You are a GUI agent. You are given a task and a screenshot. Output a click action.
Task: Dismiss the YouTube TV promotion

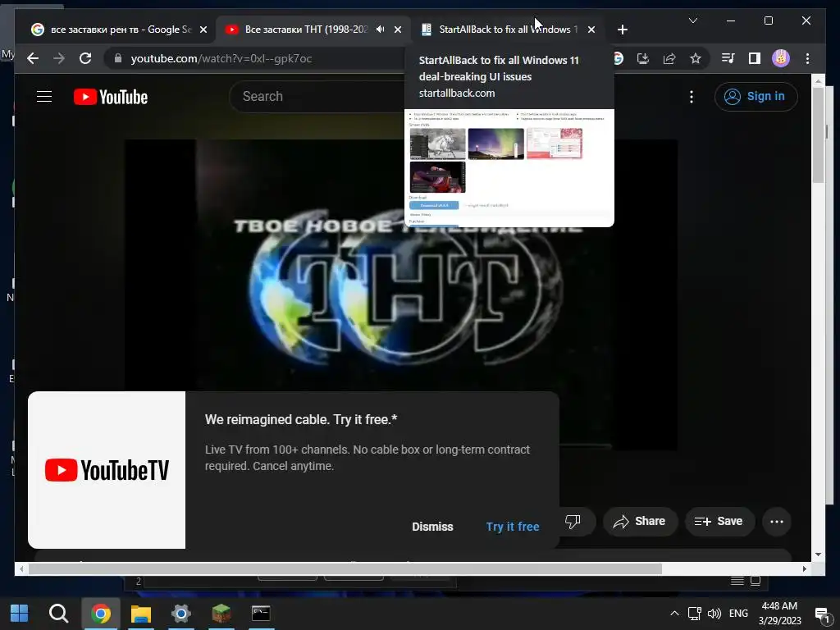[432, 527]
